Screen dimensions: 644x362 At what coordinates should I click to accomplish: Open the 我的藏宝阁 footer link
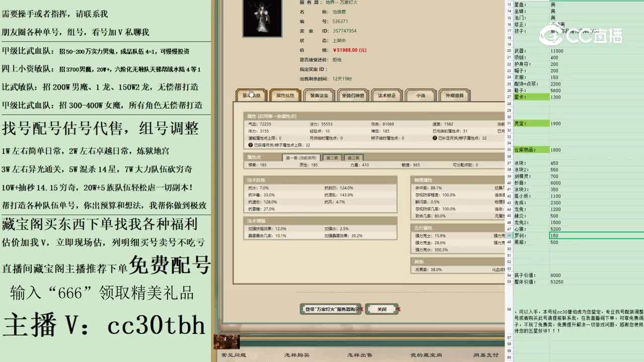[x=426, y=355]
